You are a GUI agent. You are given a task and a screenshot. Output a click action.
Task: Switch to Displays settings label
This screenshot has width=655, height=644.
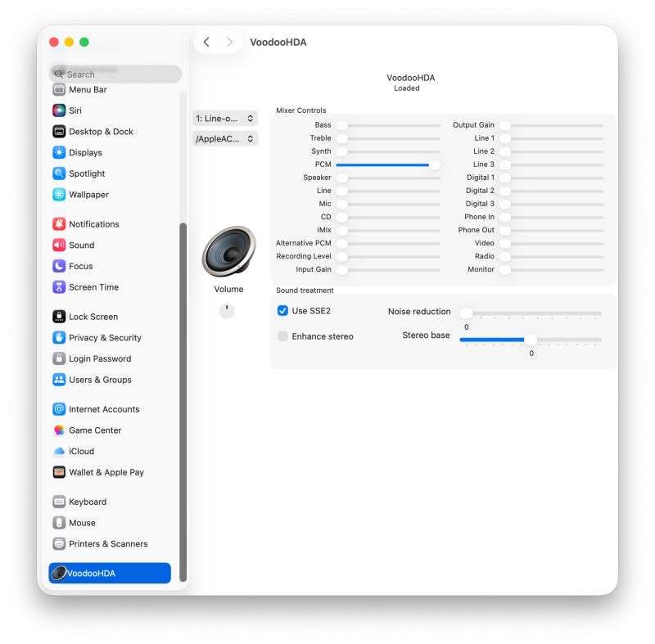click(86, 153)
